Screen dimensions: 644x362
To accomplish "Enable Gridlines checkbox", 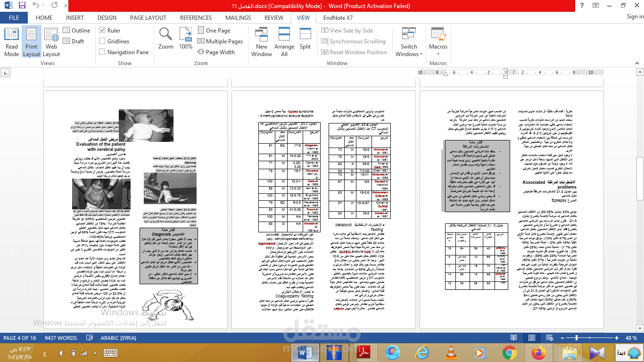I will (102, 41).
